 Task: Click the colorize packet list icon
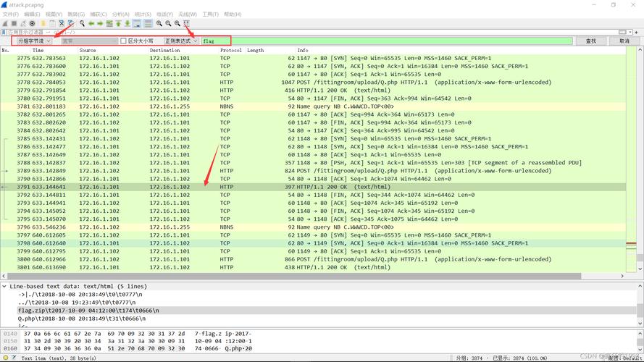148,23
